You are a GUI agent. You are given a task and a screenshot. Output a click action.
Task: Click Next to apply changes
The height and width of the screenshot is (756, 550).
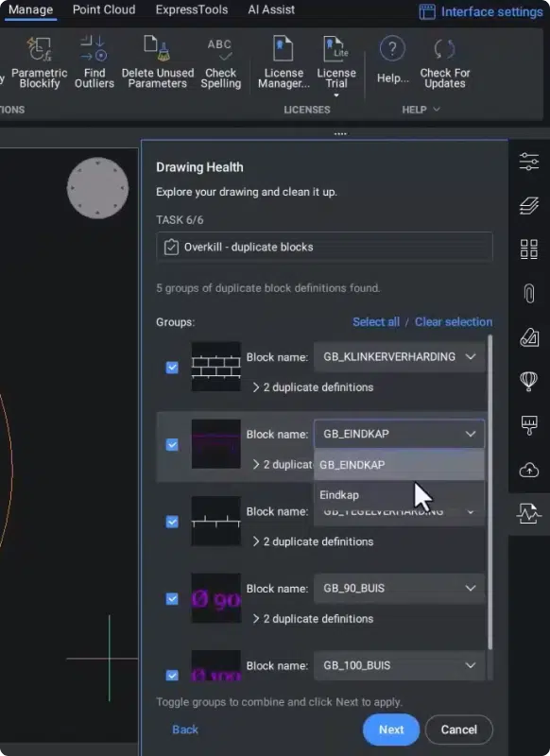(391, 730)
